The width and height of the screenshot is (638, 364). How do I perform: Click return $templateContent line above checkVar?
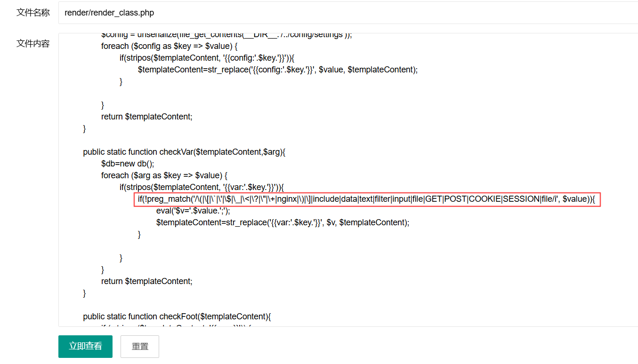[146, 117]
